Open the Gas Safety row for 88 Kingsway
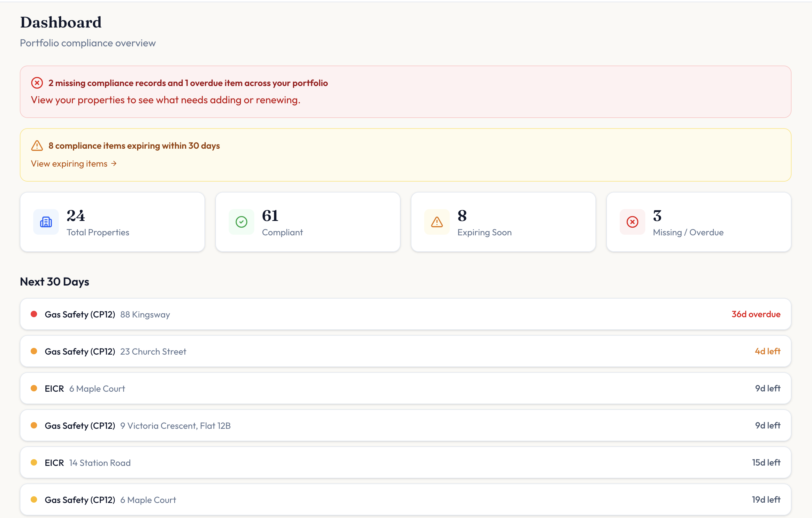Viewport: 812px width, 518px height. [405, 314]
